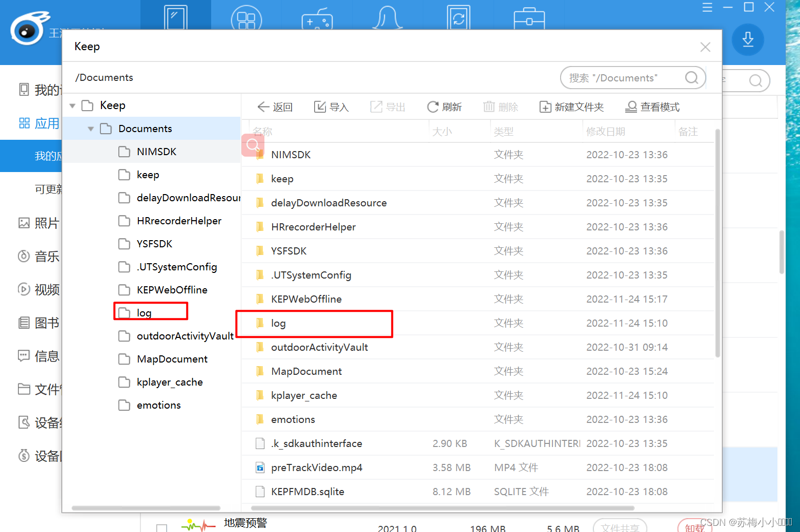
Task: Open the 应用 apps section in the sidebar
Action: click(39, 123)
